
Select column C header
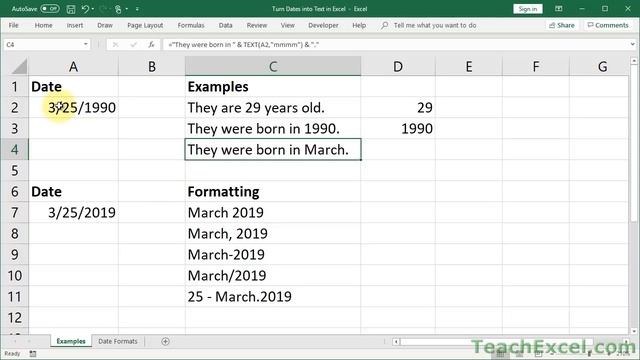coord(273,66)
